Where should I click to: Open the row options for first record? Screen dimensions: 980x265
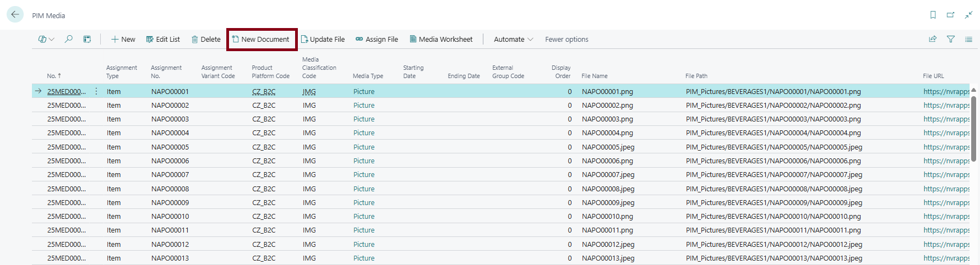pos(96,91)
